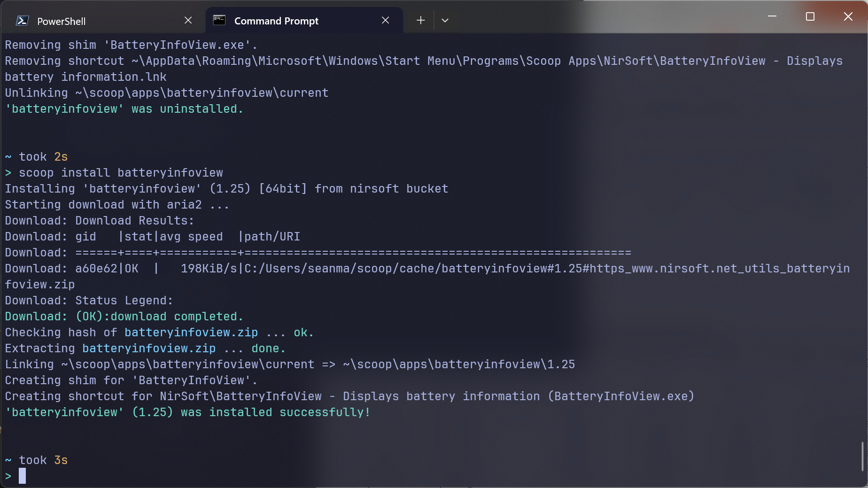
Task: Close the PowerShell tab with its X
Action: (188, 20)
